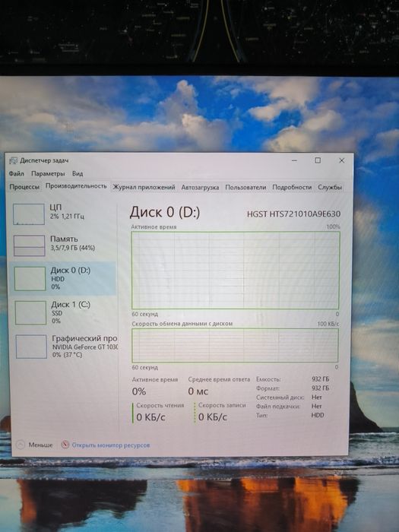Viewport: 399px width, 532px height.
Task: Click the Скорость чтения label
Action: pos(160,405)
